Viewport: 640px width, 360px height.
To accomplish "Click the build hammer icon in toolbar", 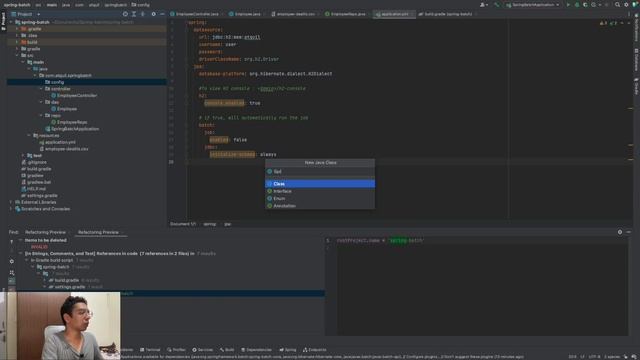I will click(496, 5).
